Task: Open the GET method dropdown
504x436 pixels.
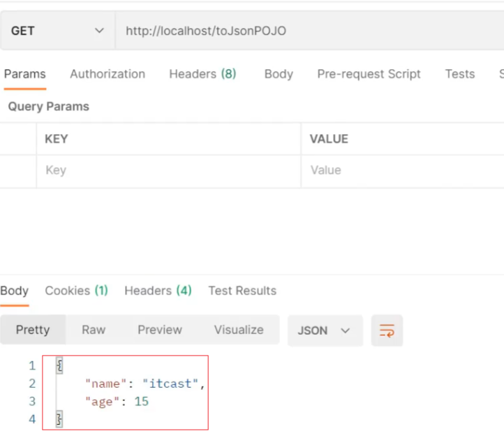Action: [56, 31]
